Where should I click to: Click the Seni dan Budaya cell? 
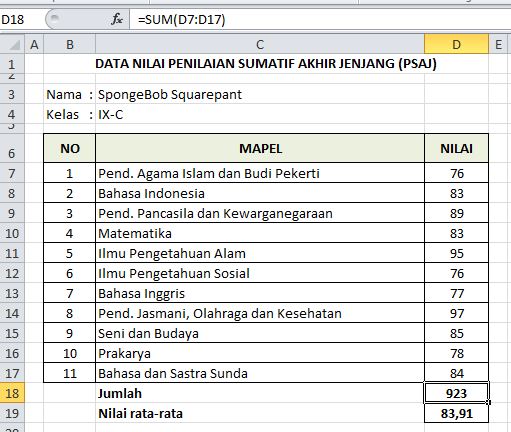click(260, 333)
